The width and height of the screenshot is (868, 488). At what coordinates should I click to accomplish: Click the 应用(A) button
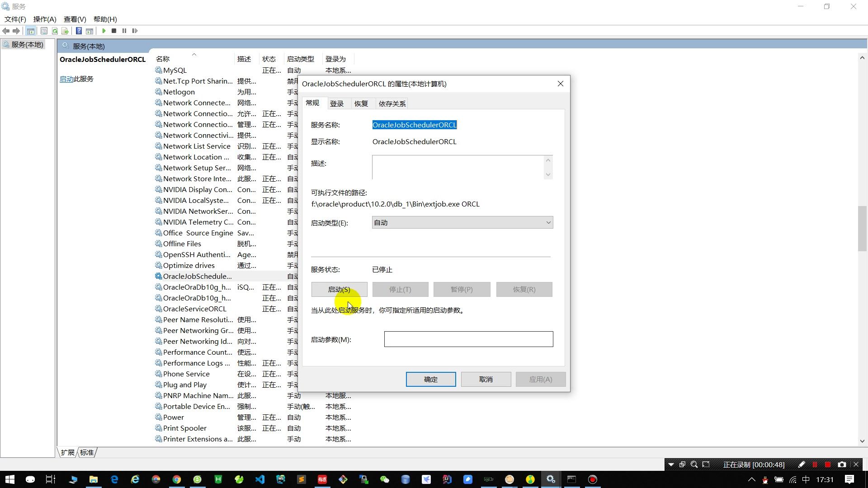pos(541,379)
